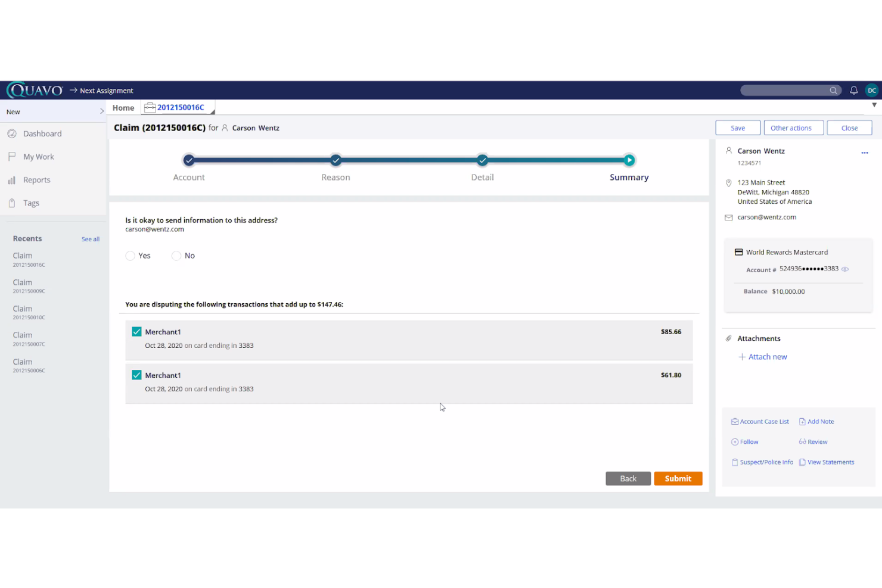This screenshot has width=882, height=588.
Task: Select the No radio button
Action: [176, 255]
